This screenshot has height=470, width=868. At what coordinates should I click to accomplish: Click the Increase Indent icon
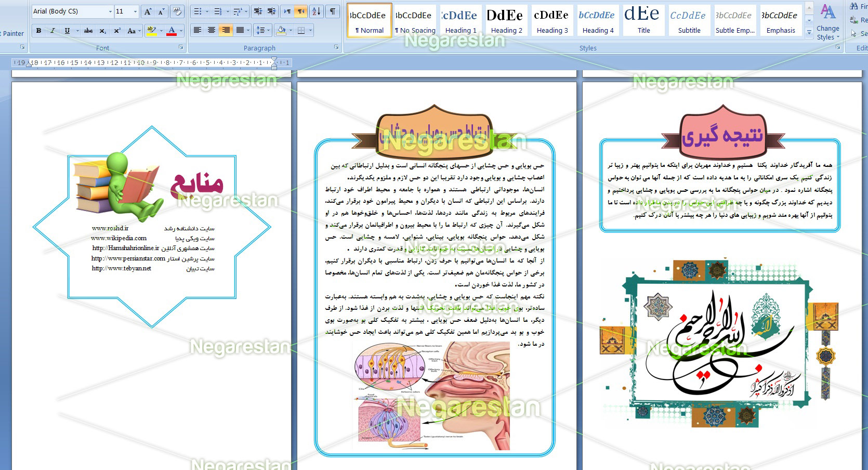pos(271,11)
